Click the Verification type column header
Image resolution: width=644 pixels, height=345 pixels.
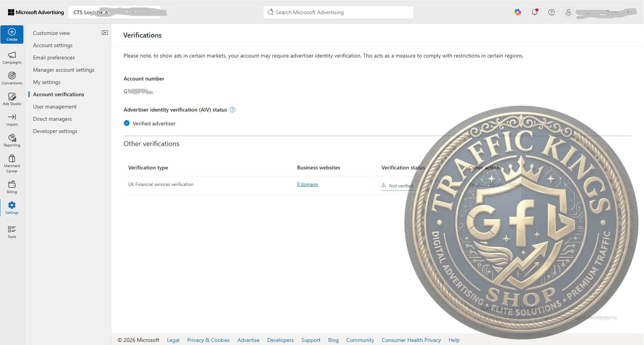[x=148, y=168]
